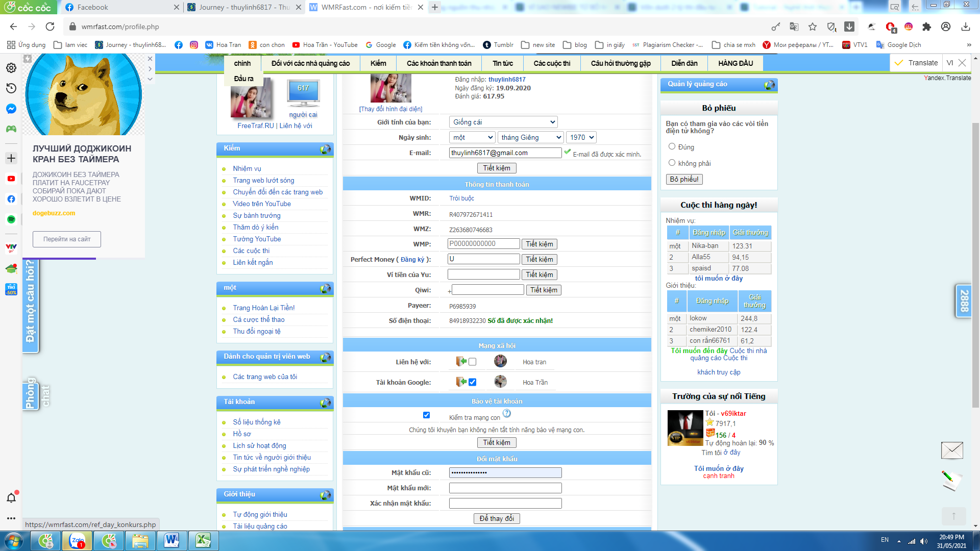Open Coc Coc sidebar settings gear
Image resolution: width=980 pixels, height=551 pixels.
coord(11,68)
